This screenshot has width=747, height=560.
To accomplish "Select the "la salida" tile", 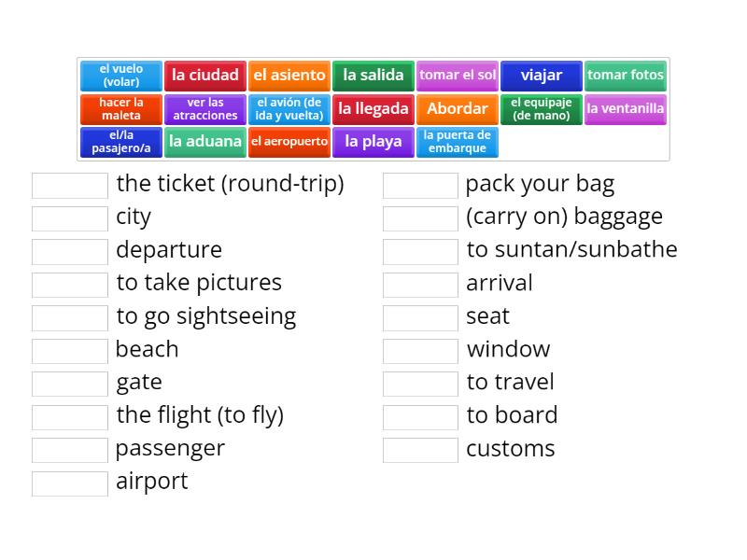I will [x=373, y=76].
